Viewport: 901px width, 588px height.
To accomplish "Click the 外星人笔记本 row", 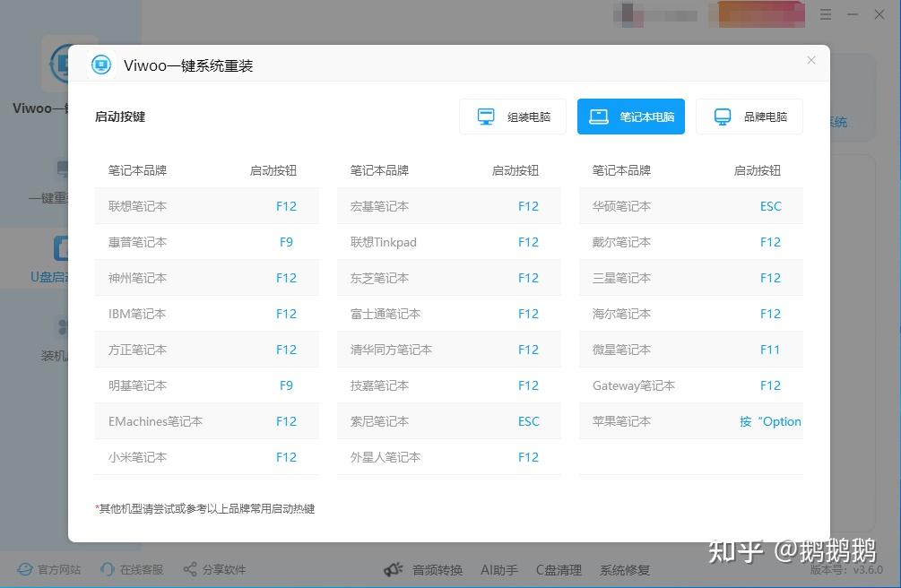I will click(x=449, y=457).
